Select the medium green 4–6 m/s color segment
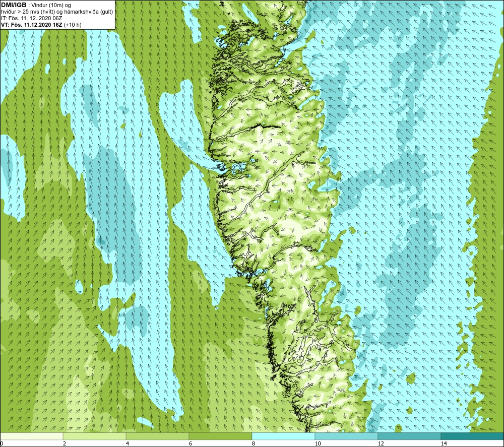Image resolution: width=504 pixels, height=447 pixels. 157,436
